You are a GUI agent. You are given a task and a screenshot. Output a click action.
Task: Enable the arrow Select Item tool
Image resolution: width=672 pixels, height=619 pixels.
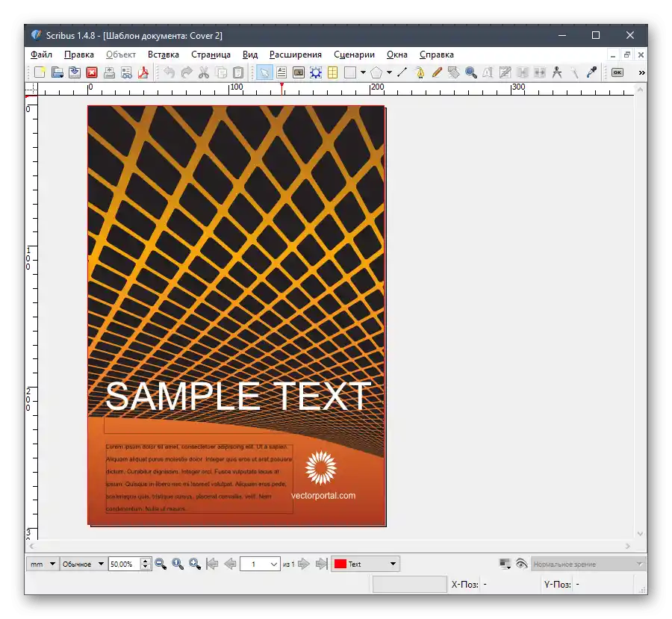264,72
